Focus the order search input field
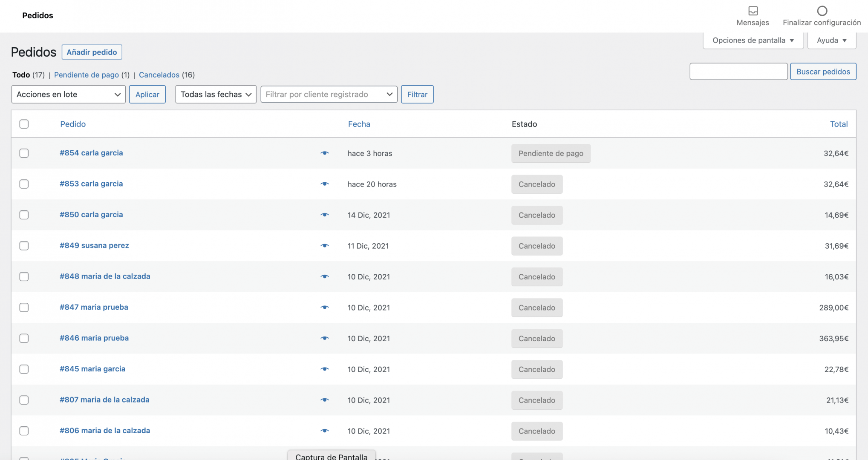 click(x=738, y=72)
